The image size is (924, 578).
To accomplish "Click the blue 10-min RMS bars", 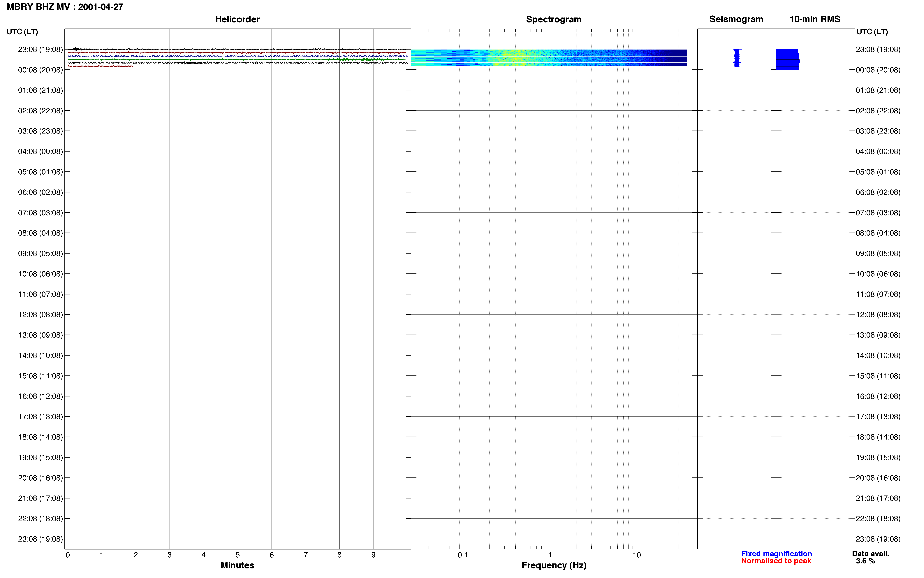I will pyautogui.click(x=788, y=59).
